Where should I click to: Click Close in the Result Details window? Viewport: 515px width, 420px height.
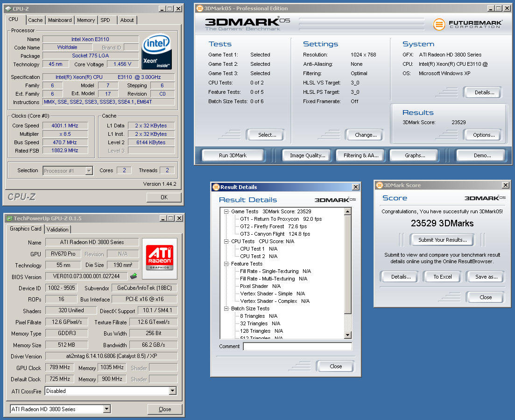coord(335,366)
